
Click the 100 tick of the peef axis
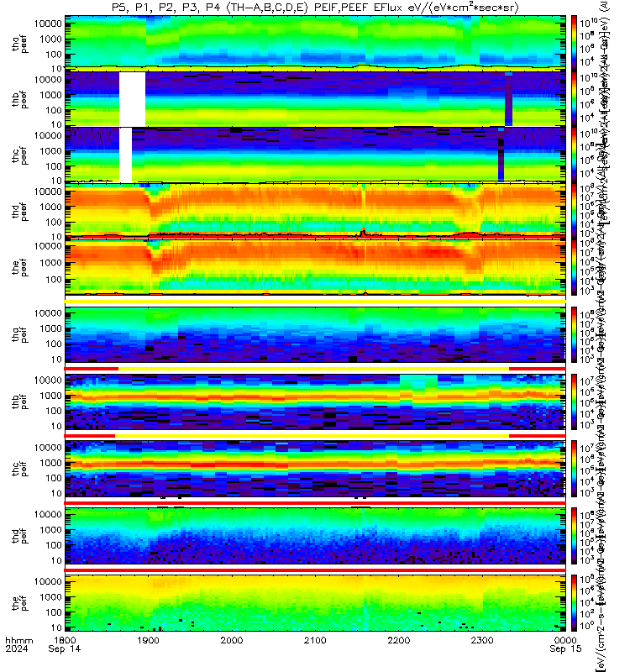click(x=53, y=280)
